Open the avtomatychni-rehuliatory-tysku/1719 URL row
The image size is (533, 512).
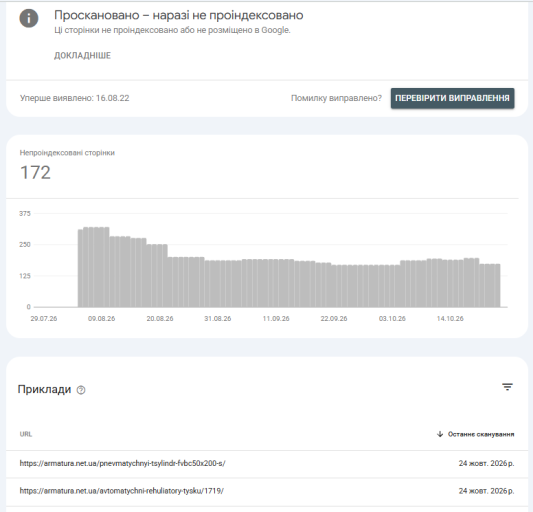click(267, 491)
